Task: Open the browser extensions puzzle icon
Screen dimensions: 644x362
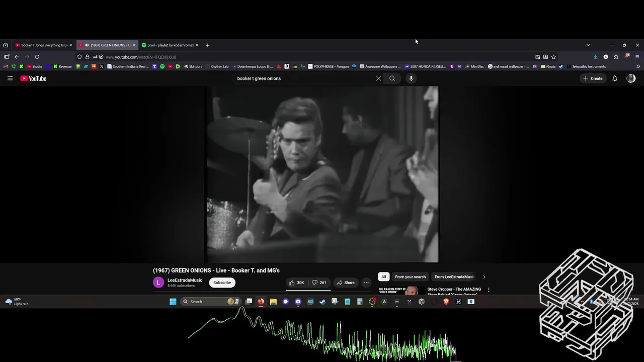Action: click(616, 57)
